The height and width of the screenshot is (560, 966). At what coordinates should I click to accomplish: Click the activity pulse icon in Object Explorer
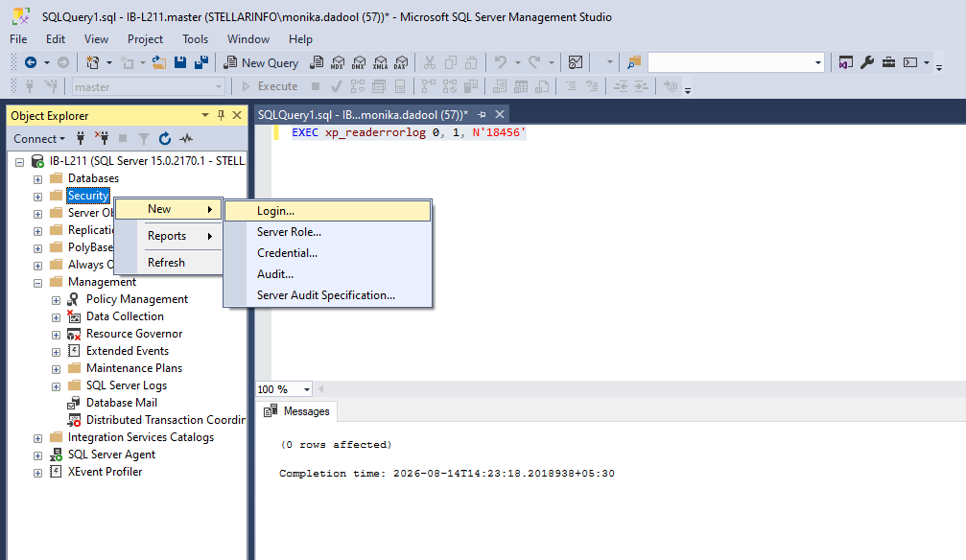(x=185, y=139)
